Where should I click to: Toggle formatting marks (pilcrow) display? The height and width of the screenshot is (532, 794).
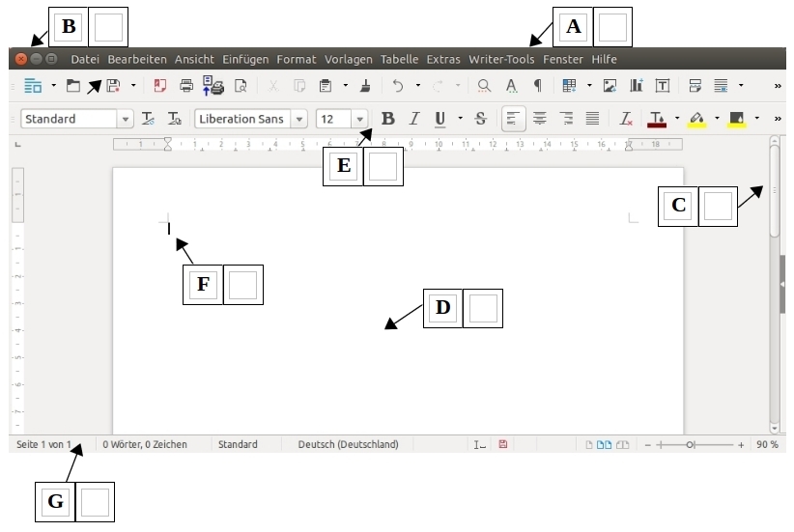click(x=538, y=86)
